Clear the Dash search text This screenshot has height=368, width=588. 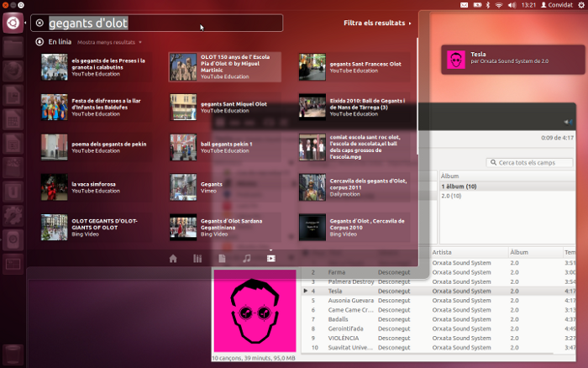pos(39,23)
